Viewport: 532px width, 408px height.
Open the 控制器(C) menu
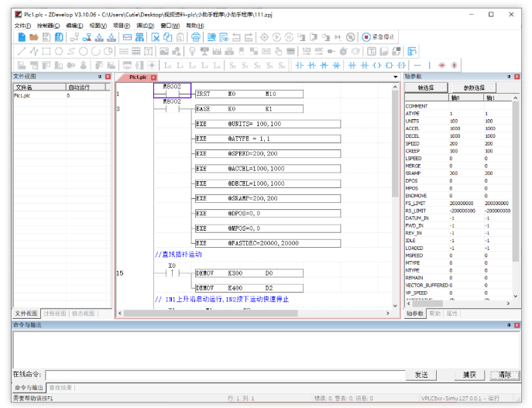click(x=48, y=26)
